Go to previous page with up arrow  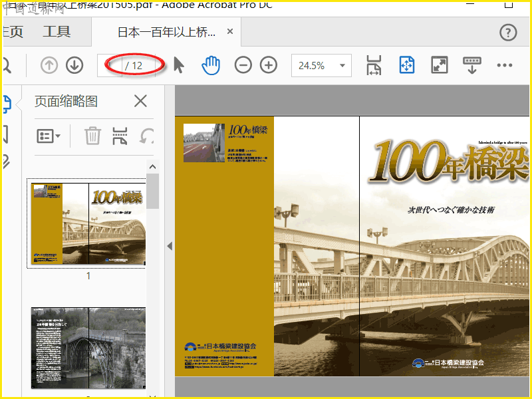(49, 65)
